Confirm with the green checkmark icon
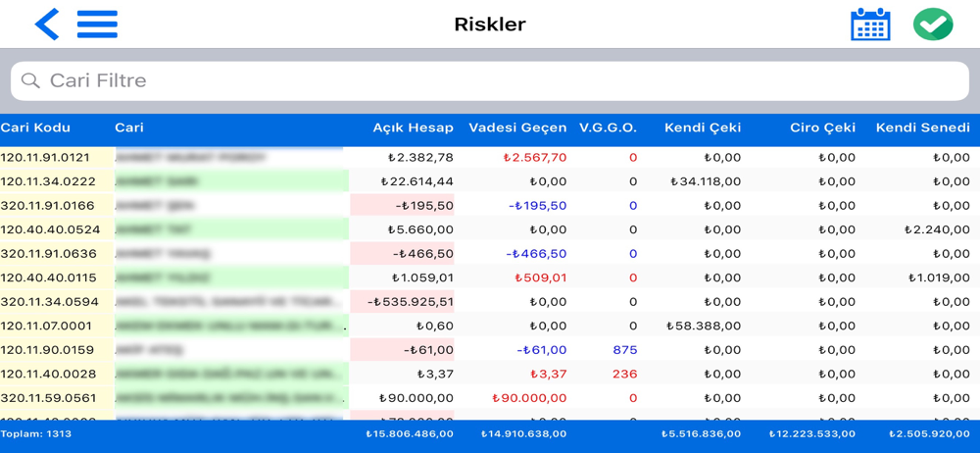Image resolution: width=980 pixels, height=453 pixels. point(932,25)
